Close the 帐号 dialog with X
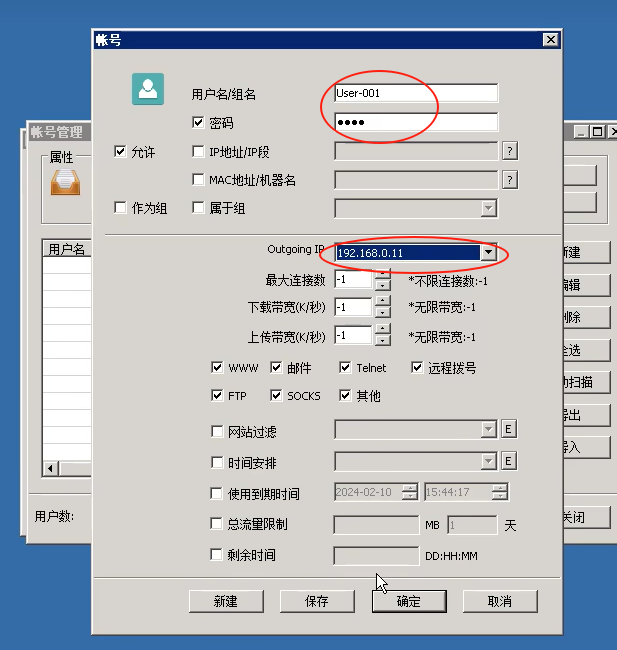 point(551,40)
